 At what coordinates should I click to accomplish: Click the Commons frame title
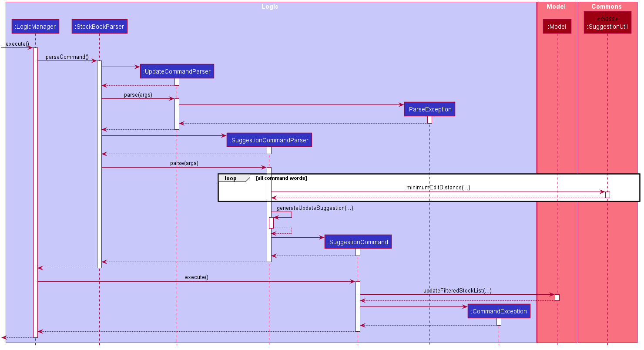point(607,7)
